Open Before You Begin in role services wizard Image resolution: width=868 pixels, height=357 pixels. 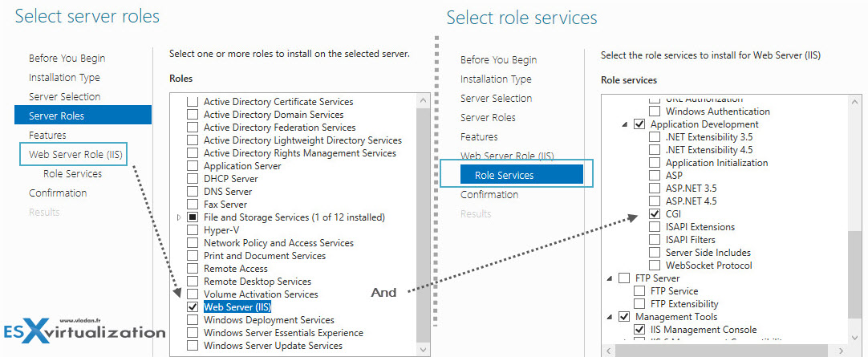(499, 60)
